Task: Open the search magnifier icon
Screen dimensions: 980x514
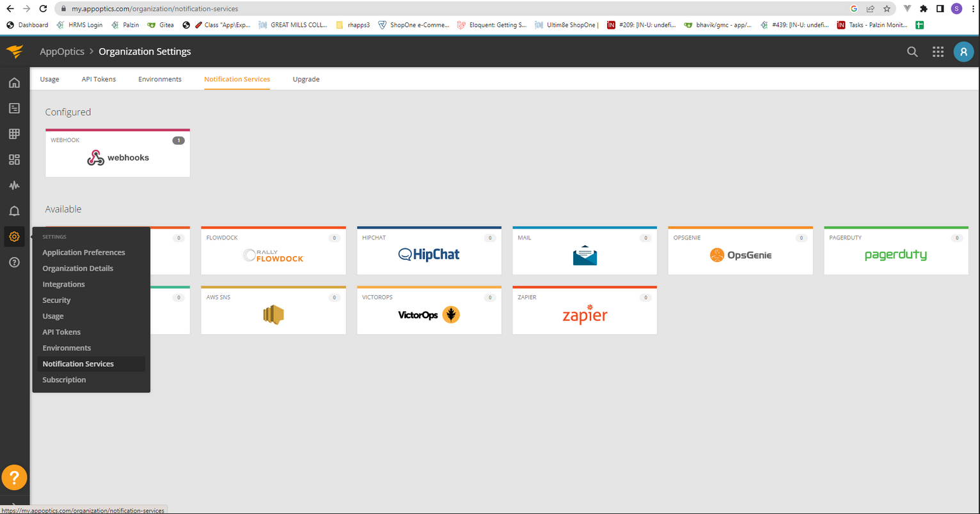Action: point(912,52)
